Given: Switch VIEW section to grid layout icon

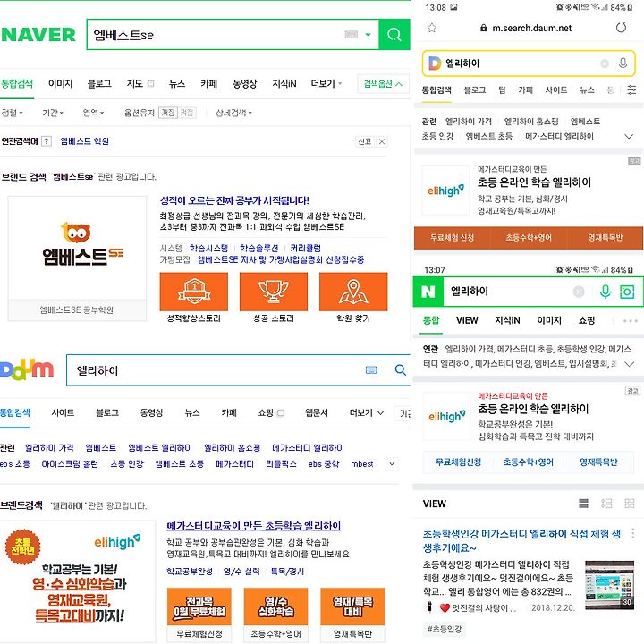Looking at the screenshot, I should (629, 503).
